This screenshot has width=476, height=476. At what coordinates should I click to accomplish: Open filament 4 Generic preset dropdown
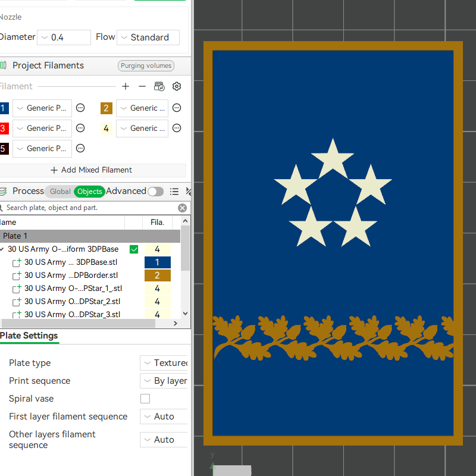(142, 129)
